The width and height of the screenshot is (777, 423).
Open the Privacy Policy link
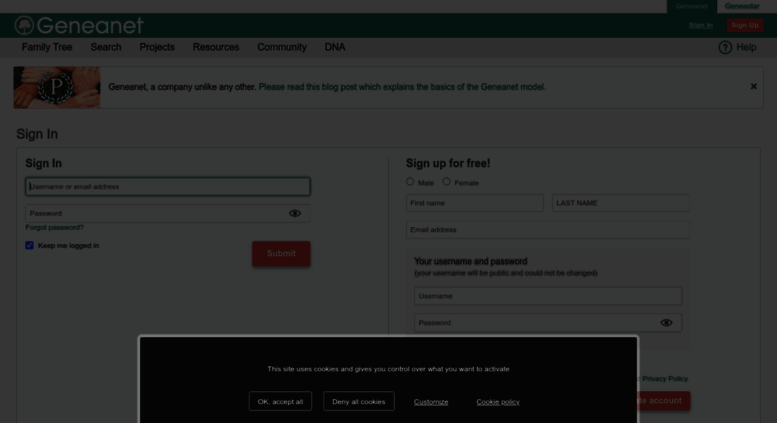tap(665, 378)
